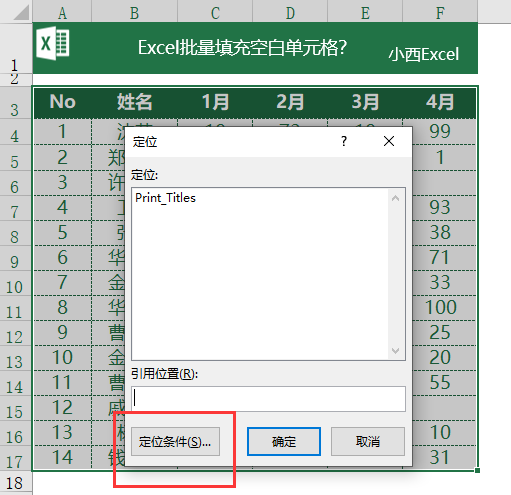Click cell with value 25 in 4月 column
Screen dimensions: 511x495
[444, 333]
